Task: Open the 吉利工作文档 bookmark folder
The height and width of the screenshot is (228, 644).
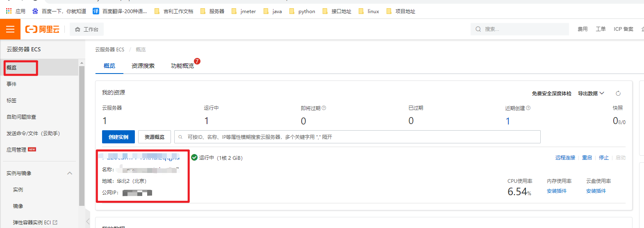Action: click(174, 11)
